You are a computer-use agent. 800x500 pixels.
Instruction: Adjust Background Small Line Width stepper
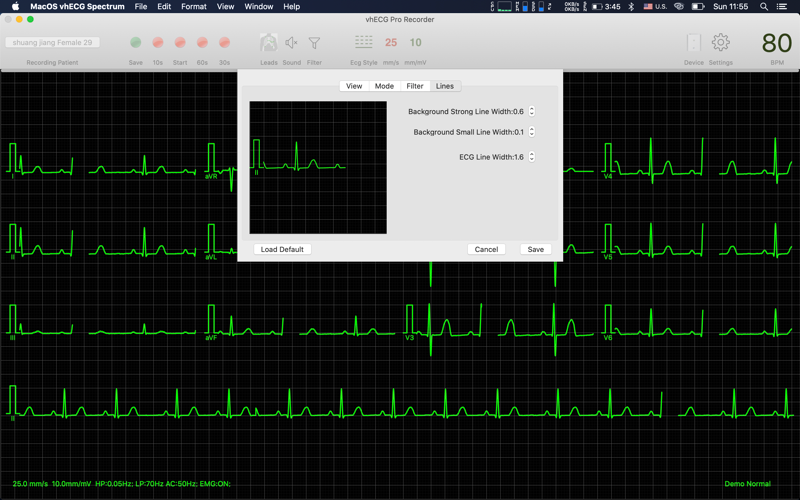coord(532,132)
